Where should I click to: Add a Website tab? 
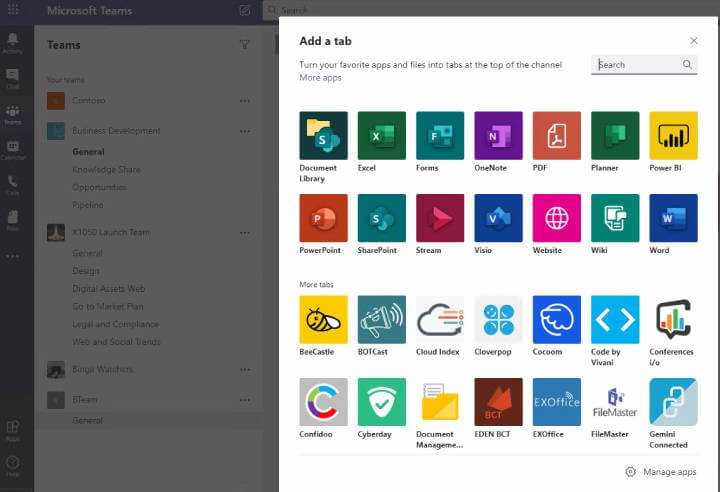(x=557, y=218)
